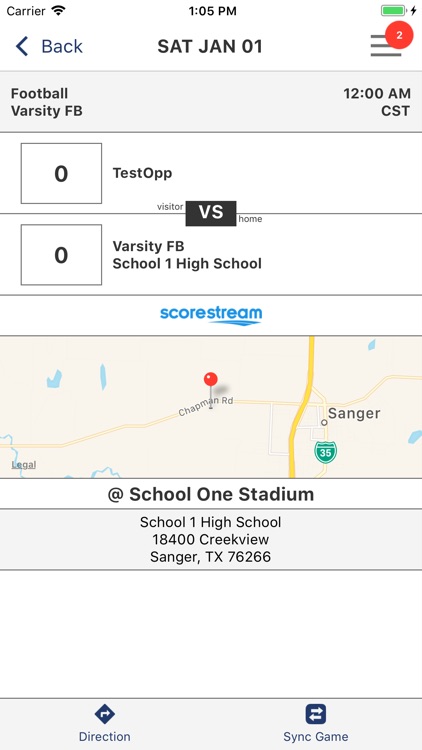Edit the TestOpp visitor score box

pyautogui.click(x=61, y=173)
